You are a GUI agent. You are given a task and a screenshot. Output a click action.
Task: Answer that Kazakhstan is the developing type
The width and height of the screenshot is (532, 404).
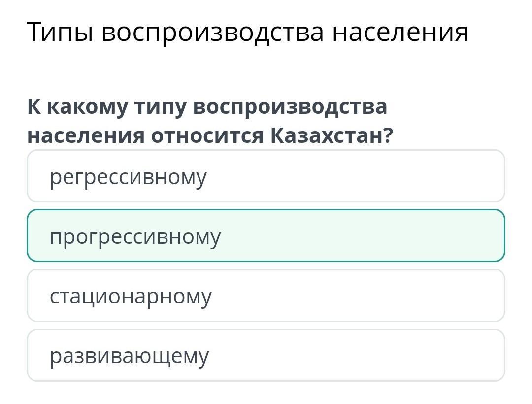click(x=266, y=355)
